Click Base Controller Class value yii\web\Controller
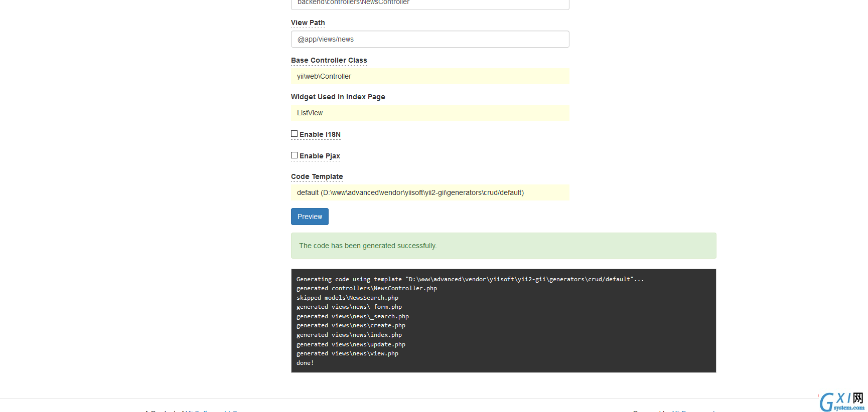The width and height of the screenshot is (868, 412). [x=430, y=76]
